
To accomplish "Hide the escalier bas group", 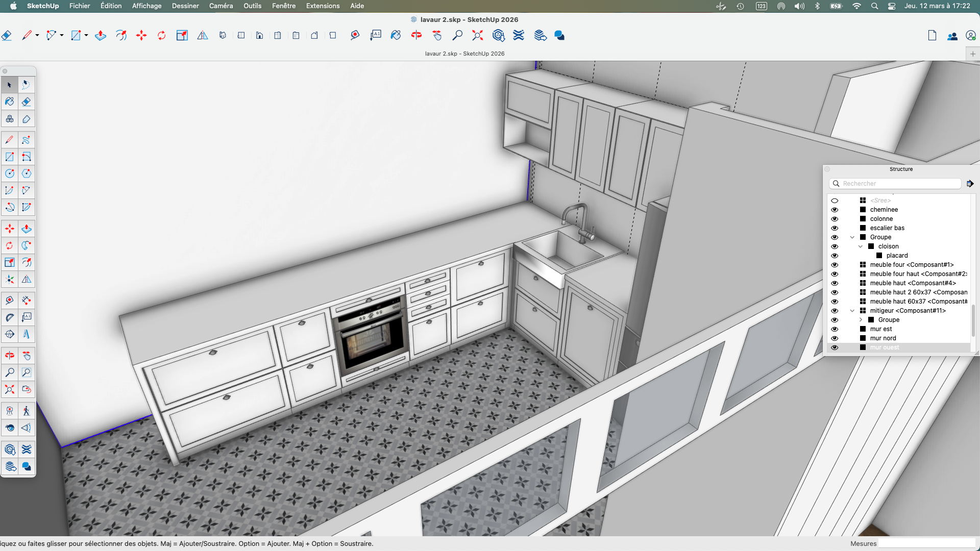I will click(835, 228).
